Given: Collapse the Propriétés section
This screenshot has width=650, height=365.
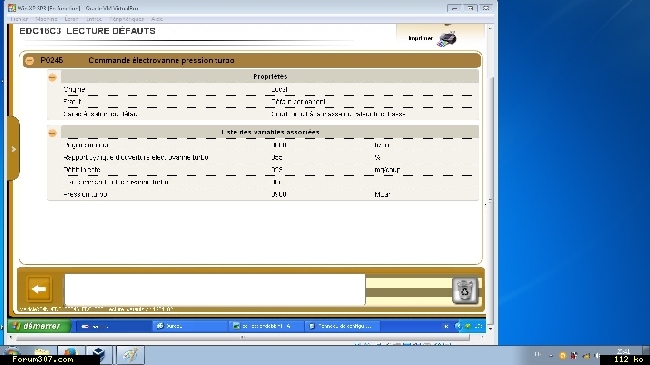Looking at the screenshot, I should 52,77.
